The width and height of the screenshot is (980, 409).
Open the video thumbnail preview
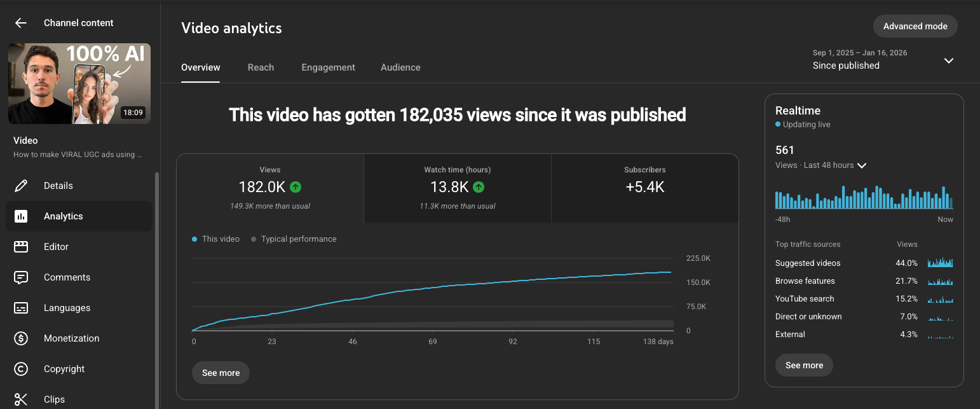pos(79,83)
